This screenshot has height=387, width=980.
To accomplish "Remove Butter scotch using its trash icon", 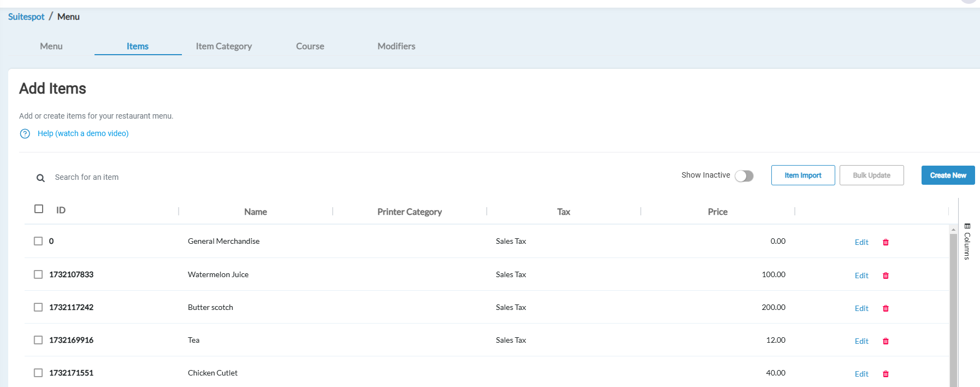I will click(885, 308).
